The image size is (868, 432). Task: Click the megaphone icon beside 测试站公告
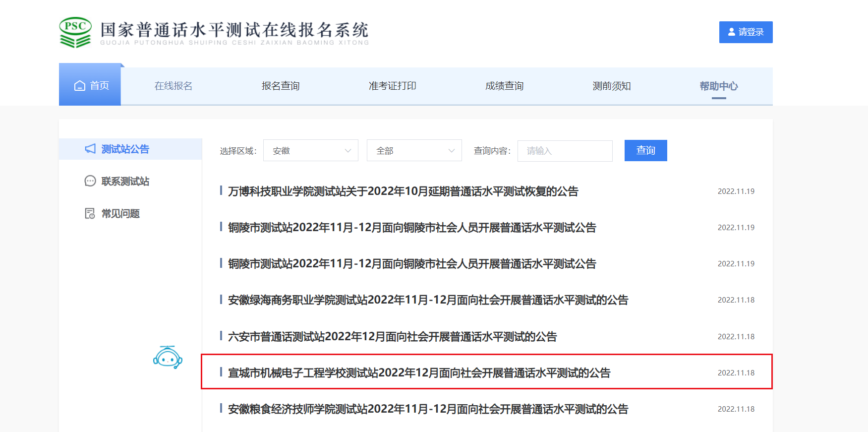[x=90, y=149]
